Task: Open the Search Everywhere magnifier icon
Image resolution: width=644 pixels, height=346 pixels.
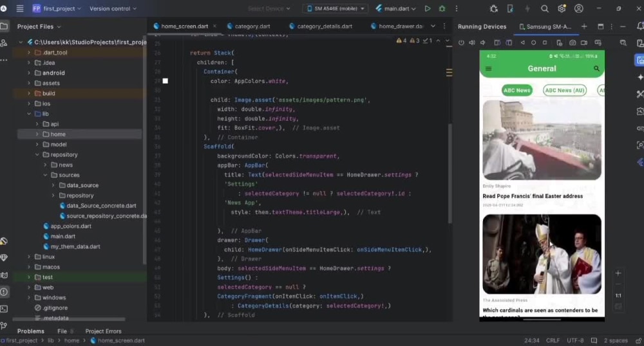Action: tap(545, 8)
